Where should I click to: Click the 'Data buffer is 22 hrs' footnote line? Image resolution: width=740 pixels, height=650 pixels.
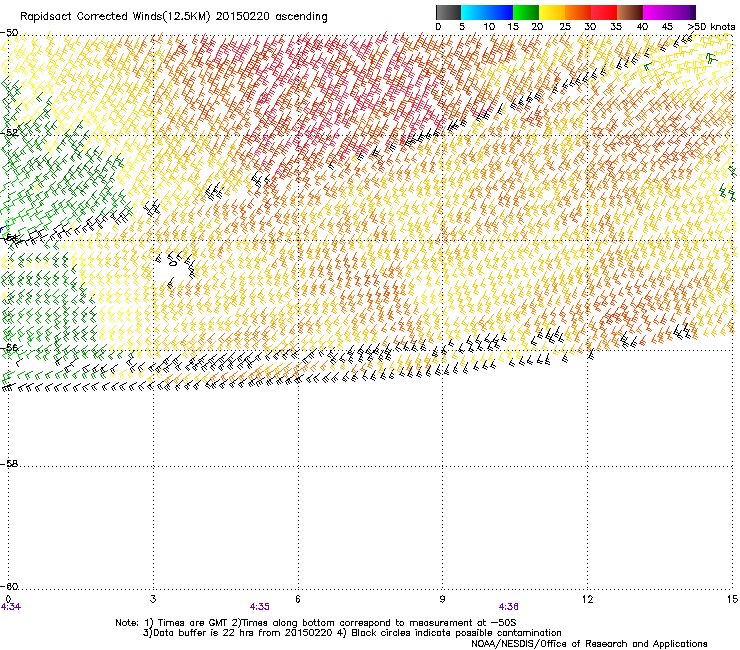point(352,633)
